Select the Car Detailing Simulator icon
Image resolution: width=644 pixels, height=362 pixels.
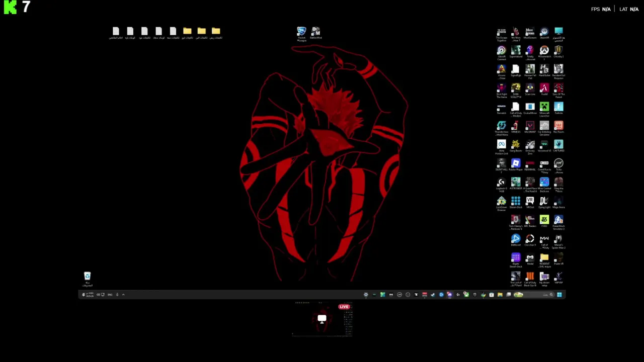point(544,128)
